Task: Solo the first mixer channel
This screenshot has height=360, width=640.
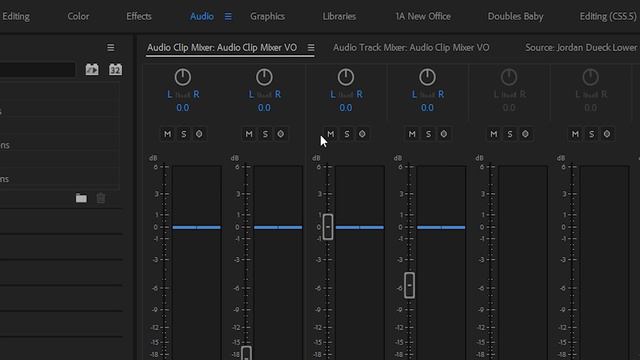Action: [x=184, y=134]
